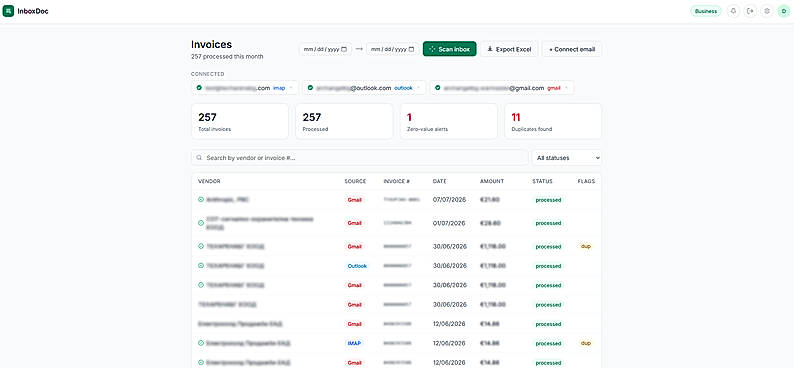Open settings via the gear icon
The width and height of the screenshot is (794, 368).
tap(767, 11)
